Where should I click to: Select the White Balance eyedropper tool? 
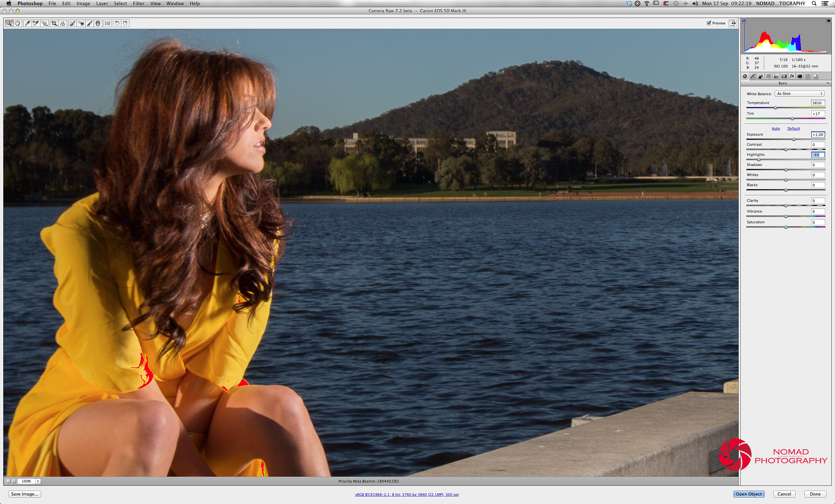pyautogui.click(x=27, y=23)
